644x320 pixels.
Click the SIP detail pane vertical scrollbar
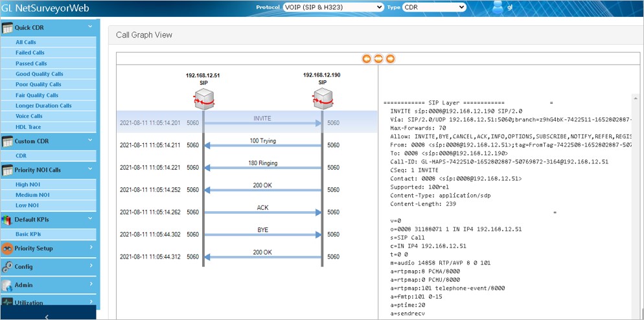pyautogui.click(x=636, y=205)
